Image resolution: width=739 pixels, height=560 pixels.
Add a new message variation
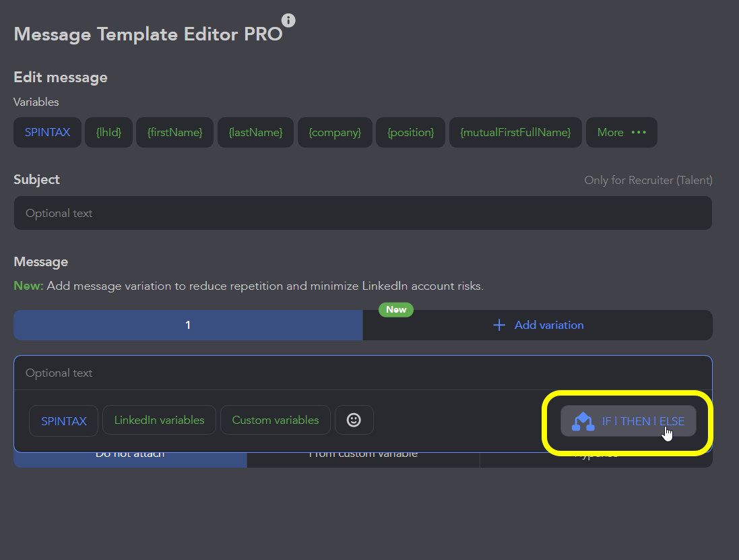(x=538, y=325)
